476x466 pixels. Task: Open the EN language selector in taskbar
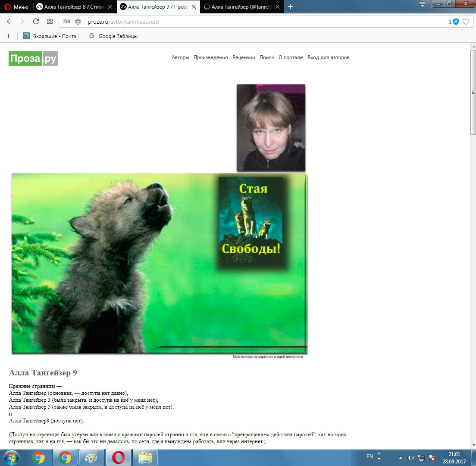(370, 457)
